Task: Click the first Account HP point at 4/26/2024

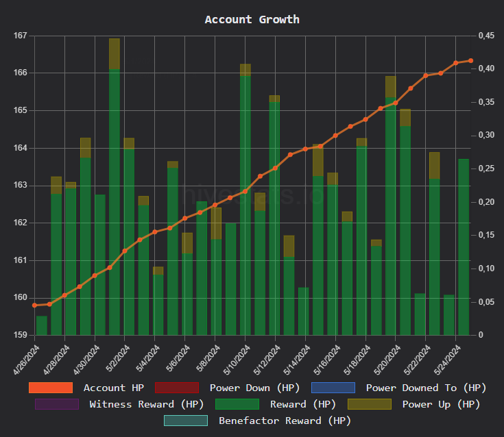Action: point(35,305)
